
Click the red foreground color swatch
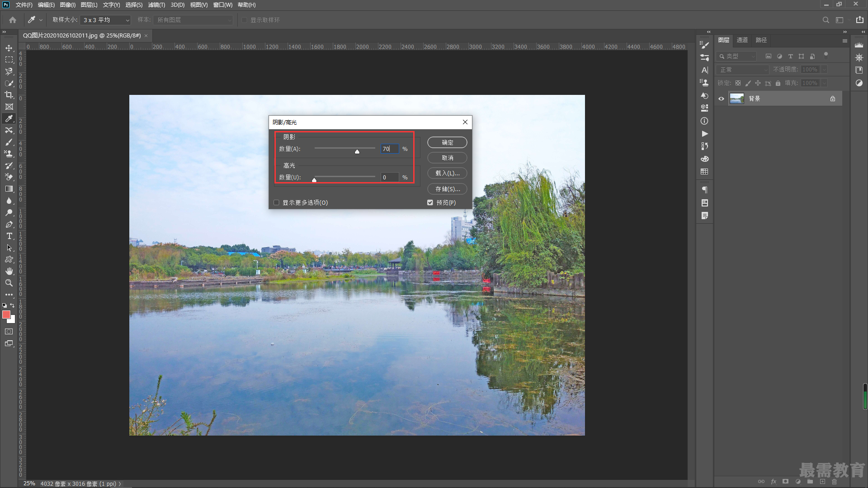pos(6,314)
